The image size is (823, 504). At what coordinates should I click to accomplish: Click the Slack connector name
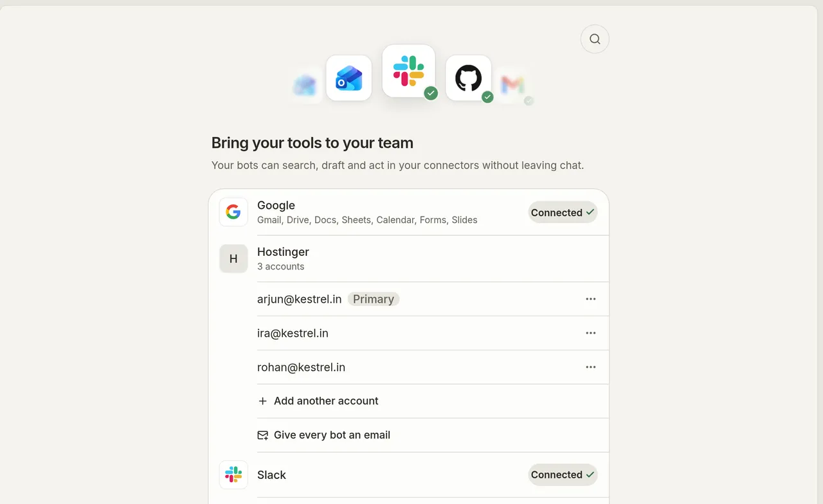pos(271,475)
